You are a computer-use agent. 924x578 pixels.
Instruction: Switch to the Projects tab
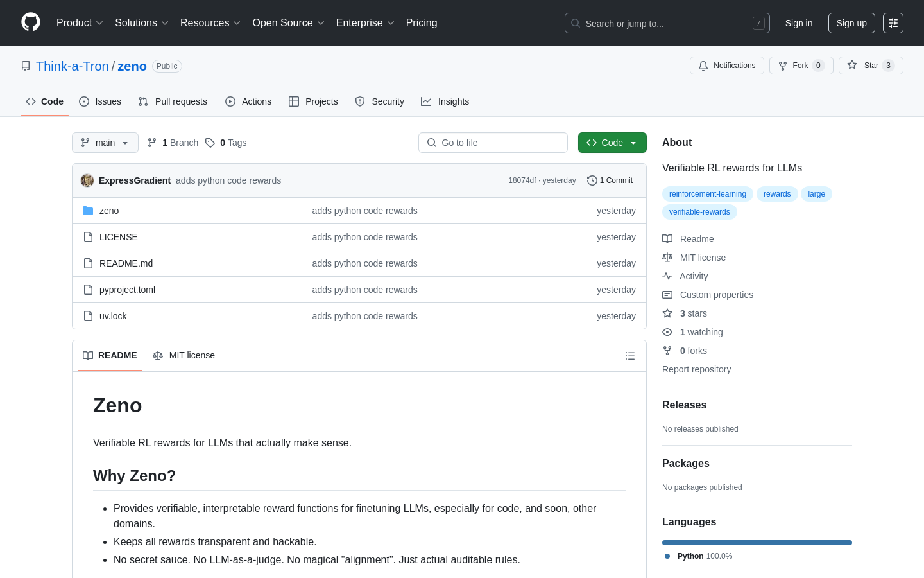(x=313, y=101)
